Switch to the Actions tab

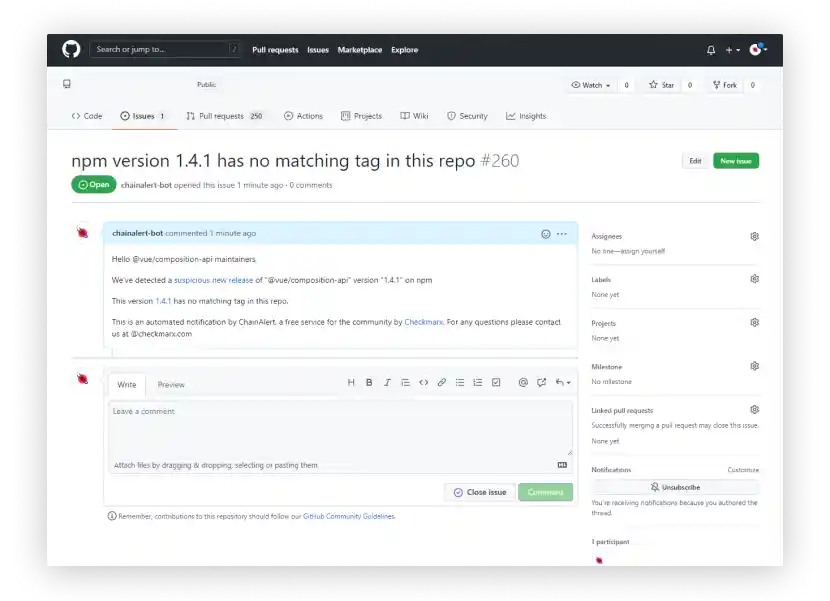click(303, 116)
